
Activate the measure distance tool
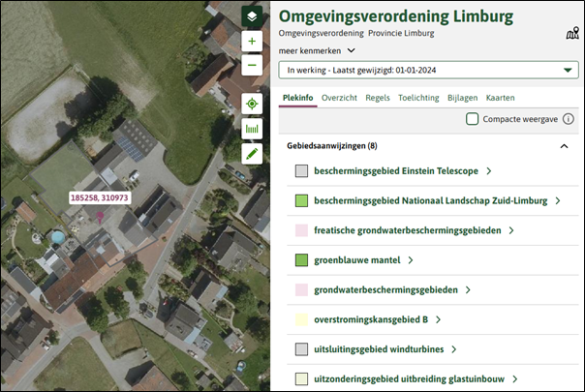[x=252, y=129]
